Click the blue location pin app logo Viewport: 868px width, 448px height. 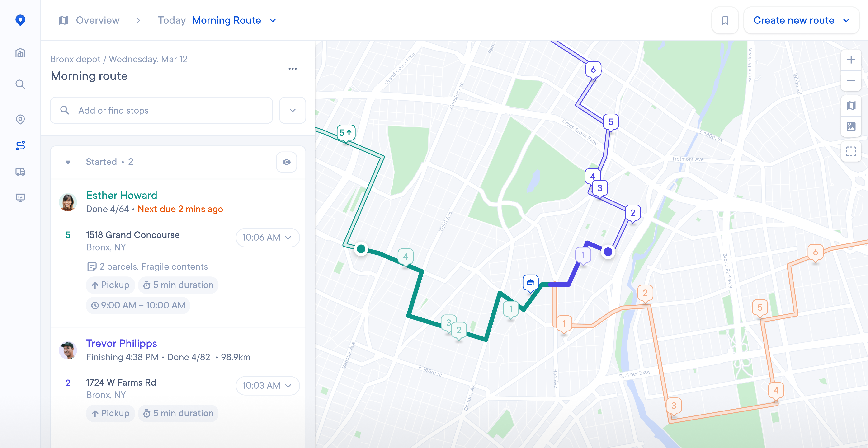(20, 20)
